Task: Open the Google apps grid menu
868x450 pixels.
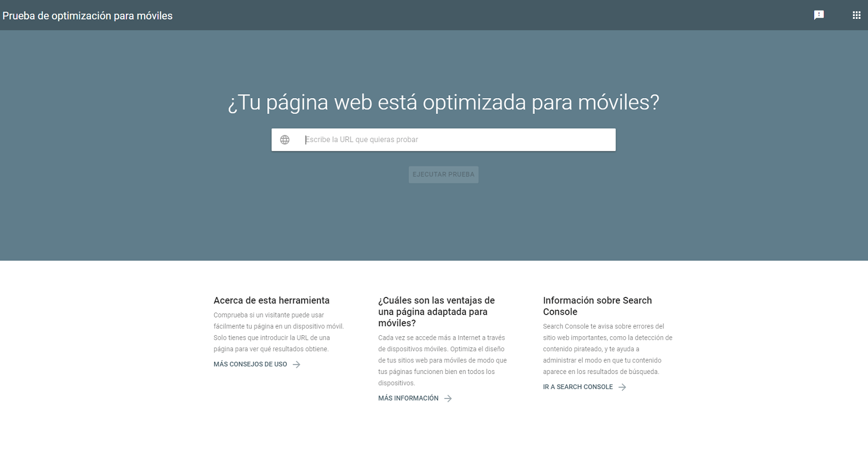Action: coord(856,15)
